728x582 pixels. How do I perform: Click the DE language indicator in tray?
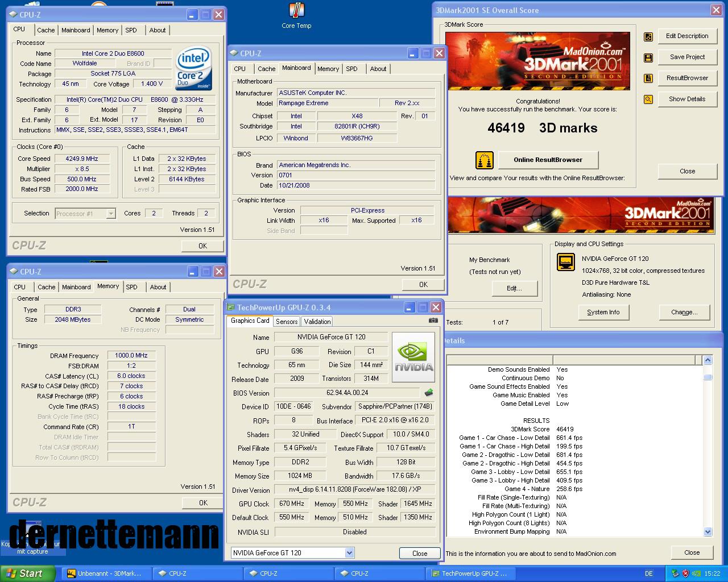(649, 573)
